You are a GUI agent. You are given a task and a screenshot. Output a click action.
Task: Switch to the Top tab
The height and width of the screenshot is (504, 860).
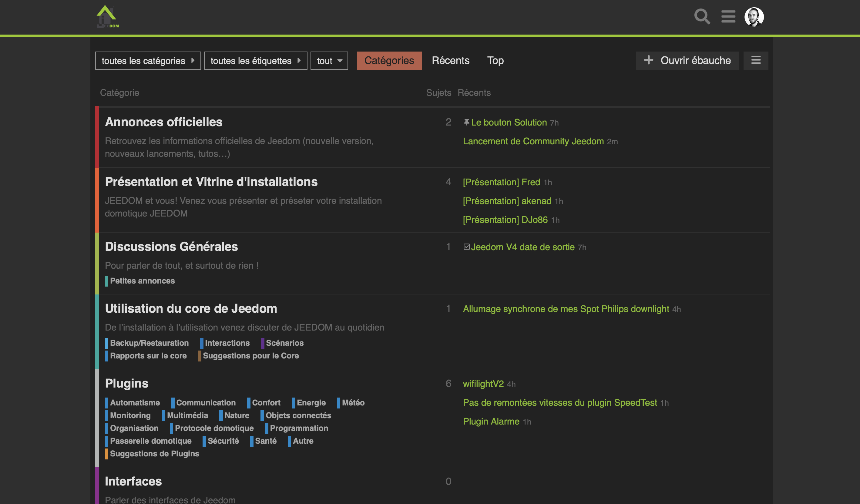point(495,61)
